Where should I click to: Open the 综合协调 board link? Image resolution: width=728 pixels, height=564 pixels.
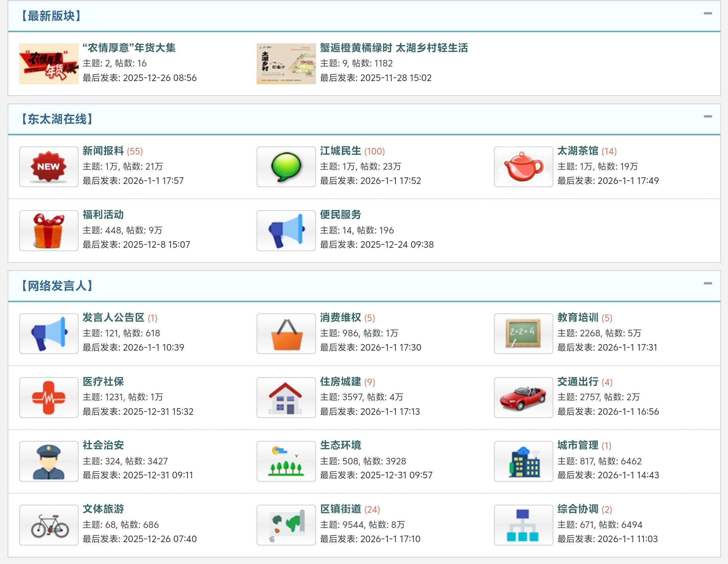(x=578, y=509)
